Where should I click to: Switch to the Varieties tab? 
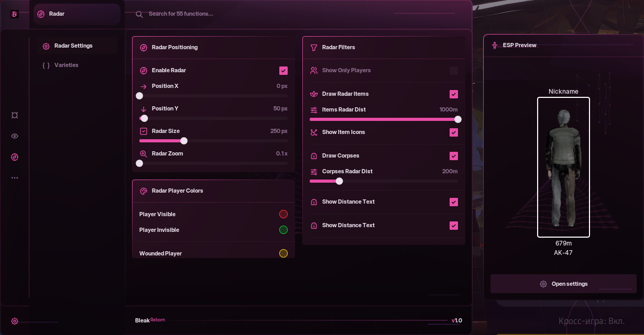[x=66, y=65]
